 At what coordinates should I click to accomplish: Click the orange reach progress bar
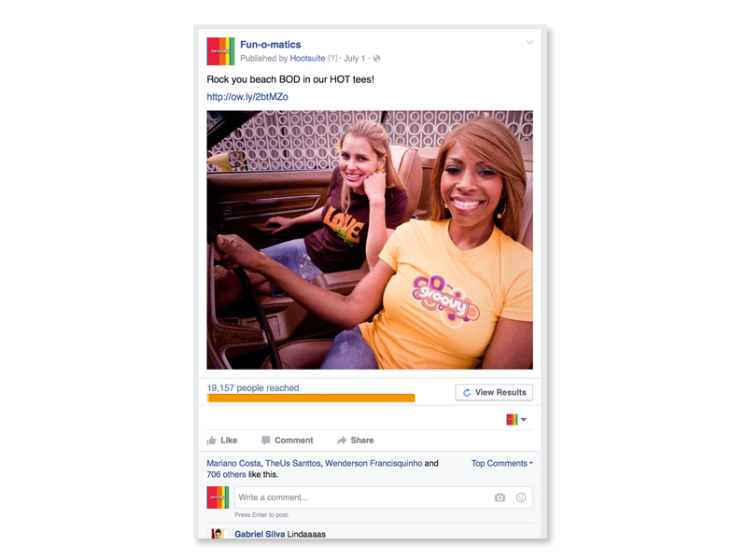pyautogui.click(x=311, y=399)
